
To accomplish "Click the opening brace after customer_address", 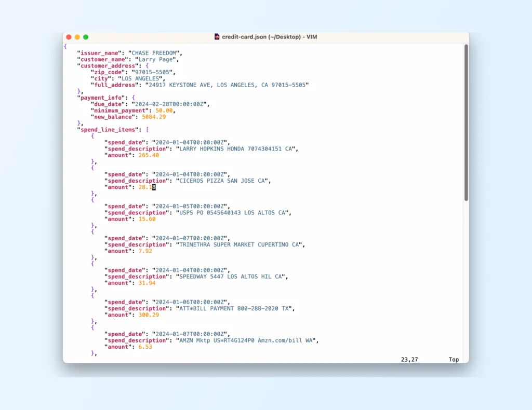I will (x=147, y=66).
